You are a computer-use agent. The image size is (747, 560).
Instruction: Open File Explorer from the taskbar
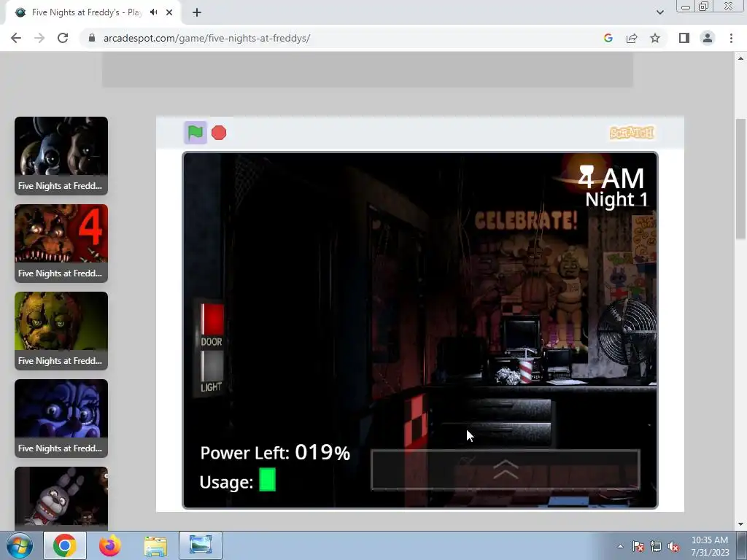click(155, 545)
